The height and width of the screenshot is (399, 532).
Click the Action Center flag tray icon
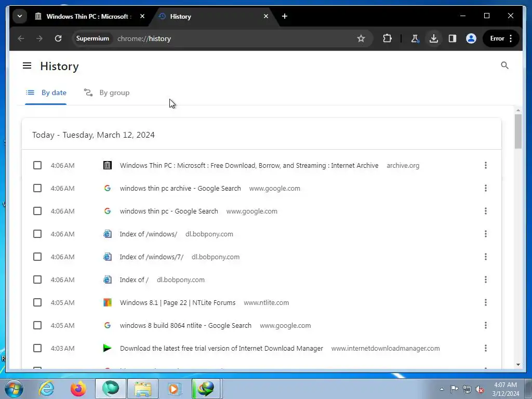pyautogui.click(x=454, y=389)
